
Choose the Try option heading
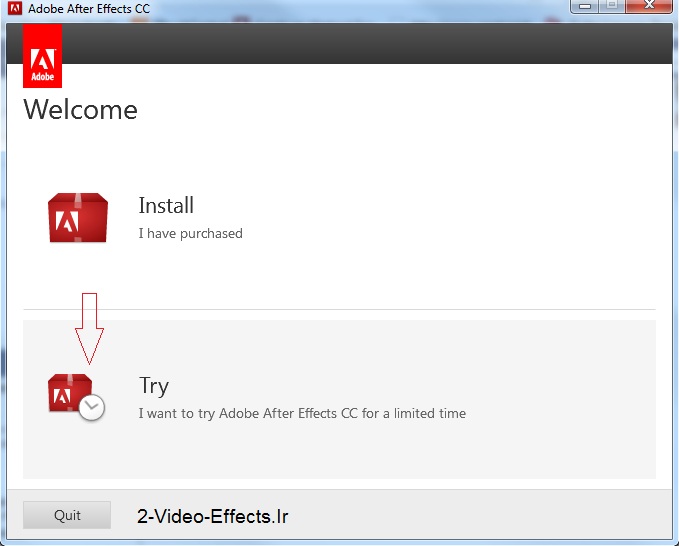pos(154,386)
